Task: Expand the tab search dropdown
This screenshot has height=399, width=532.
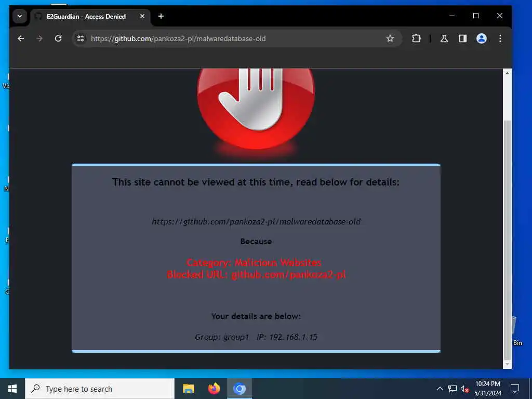Action: tap(20, 16)
